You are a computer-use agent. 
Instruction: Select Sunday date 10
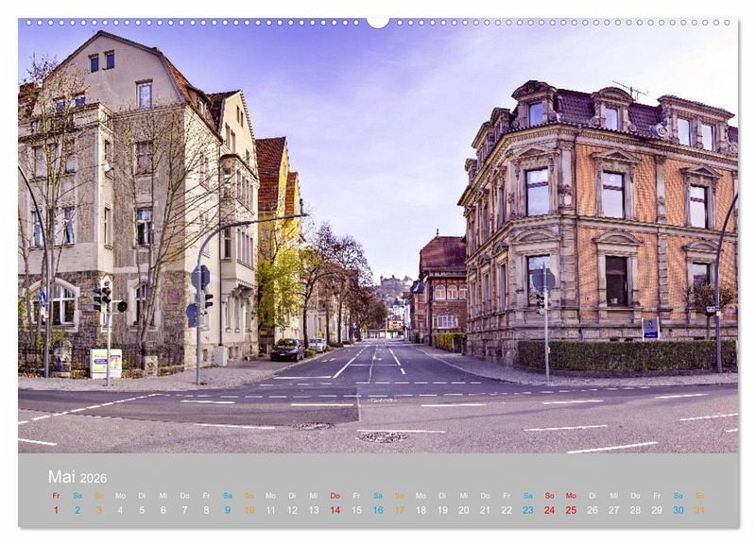click(x=249, y=510)
